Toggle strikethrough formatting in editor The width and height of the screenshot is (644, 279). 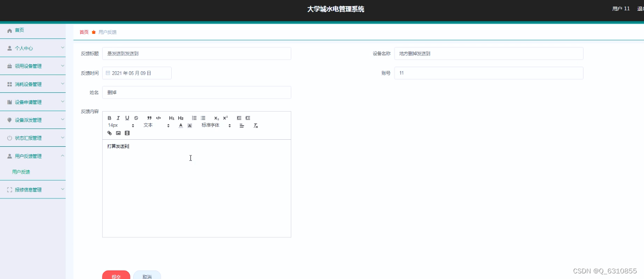(x=136, y=118)
